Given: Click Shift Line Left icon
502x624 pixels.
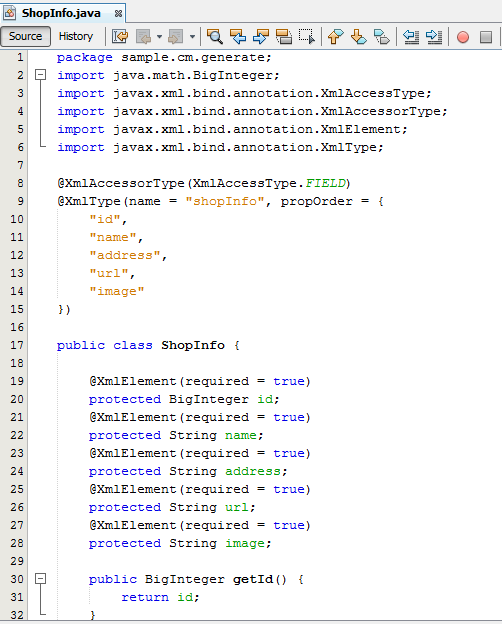Looking at the screenshot, I should click(410, 37).
